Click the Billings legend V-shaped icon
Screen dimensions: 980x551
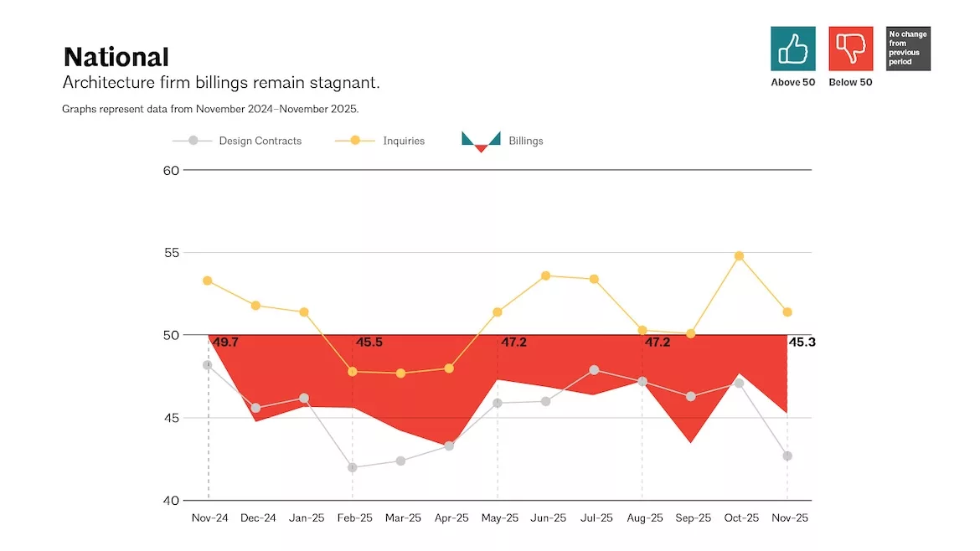coord(481,142)
